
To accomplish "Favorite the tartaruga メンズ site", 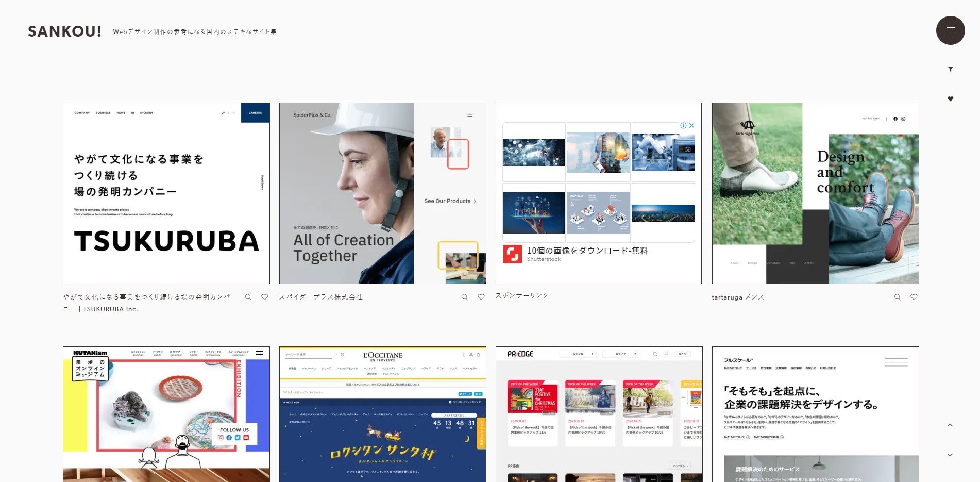I will [914, 297].
